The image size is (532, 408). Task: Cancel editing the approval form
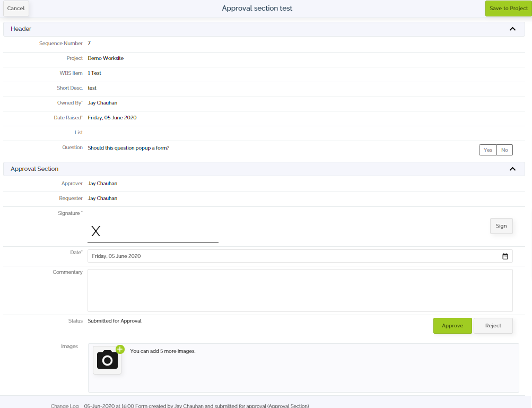(x=15, y=8)
